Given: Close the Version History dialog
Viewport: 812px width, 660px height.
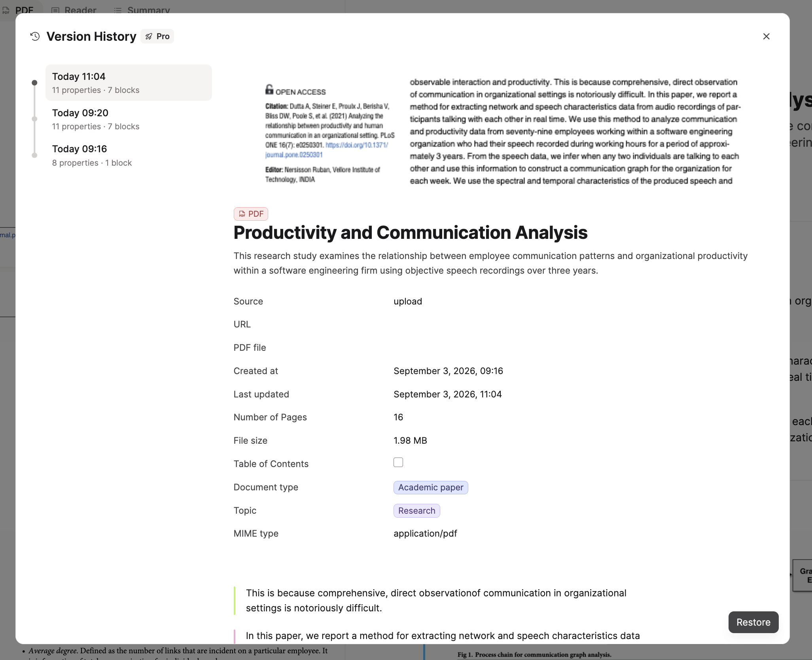Looking at the screenshot, I should click(766, 36).
